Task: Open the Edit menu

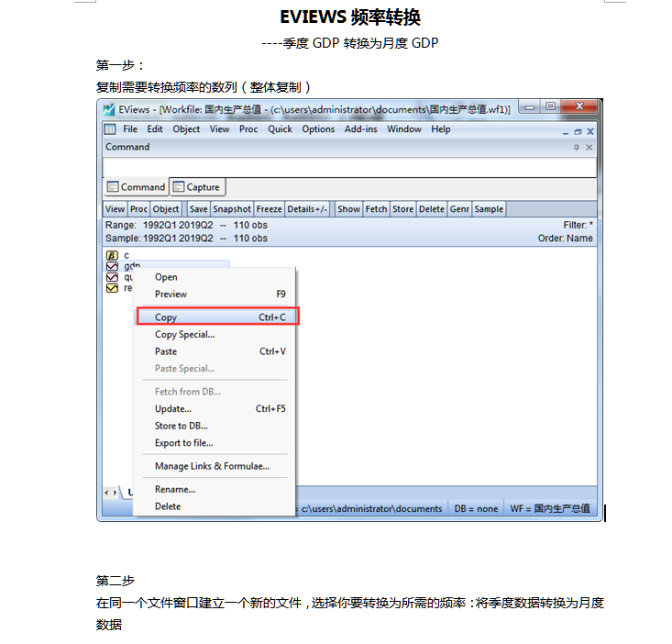Action: click(x=155, y=129)
